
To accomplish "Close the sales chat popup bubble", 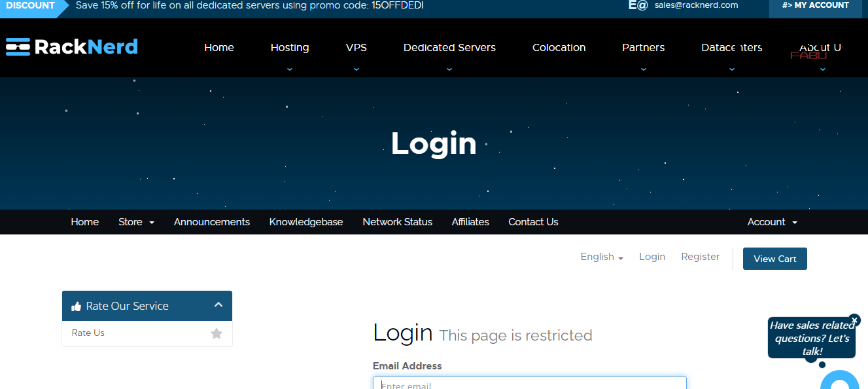I will pos(854,320).
